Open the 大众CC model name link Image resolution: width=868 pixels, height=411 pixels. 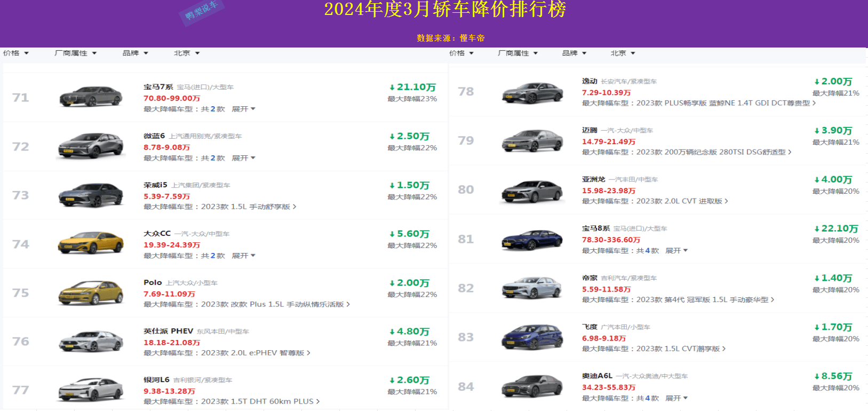pos(157,234)
